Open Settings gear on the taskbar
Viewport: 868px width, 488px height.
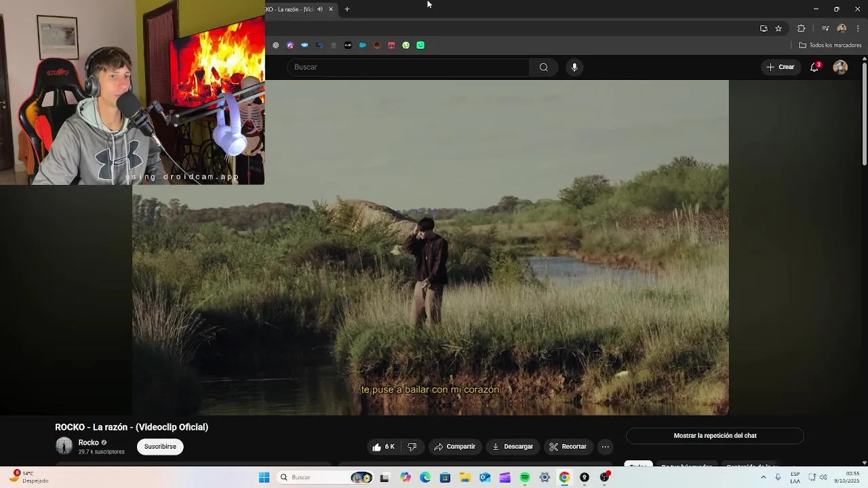[545, 477]
